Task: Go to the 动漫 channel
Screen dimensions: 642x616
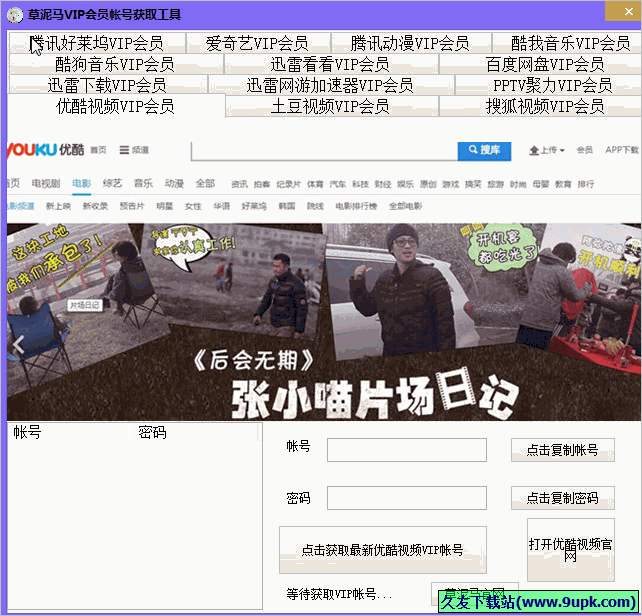Action: pyautogui.click(x=174, y=183)
